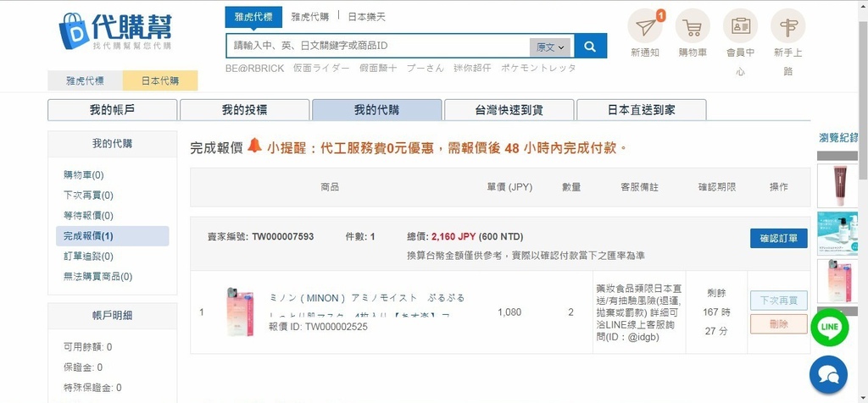This screenshot has height=403, width=868.
Task: Click the orange bell reminder icon
Action: coord(254,146)
